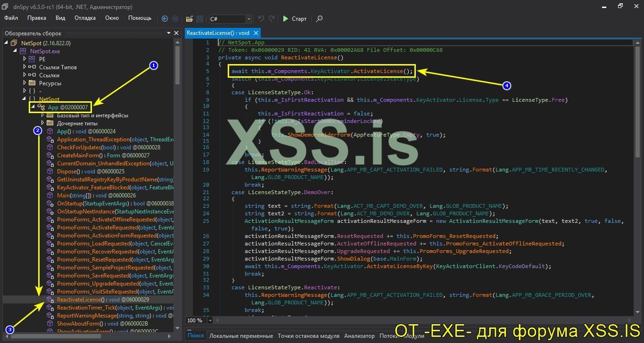Viewport: 644px width, 343px height.
Task: Open the Файл menu
Action: click(x=11, y=18)
